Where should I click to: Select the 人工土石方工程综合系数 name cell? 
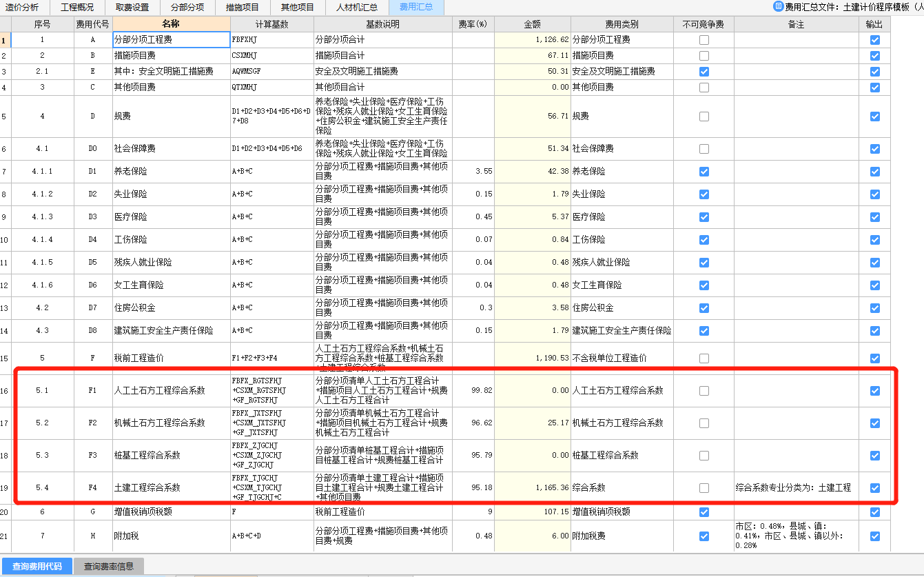[171, 390]
